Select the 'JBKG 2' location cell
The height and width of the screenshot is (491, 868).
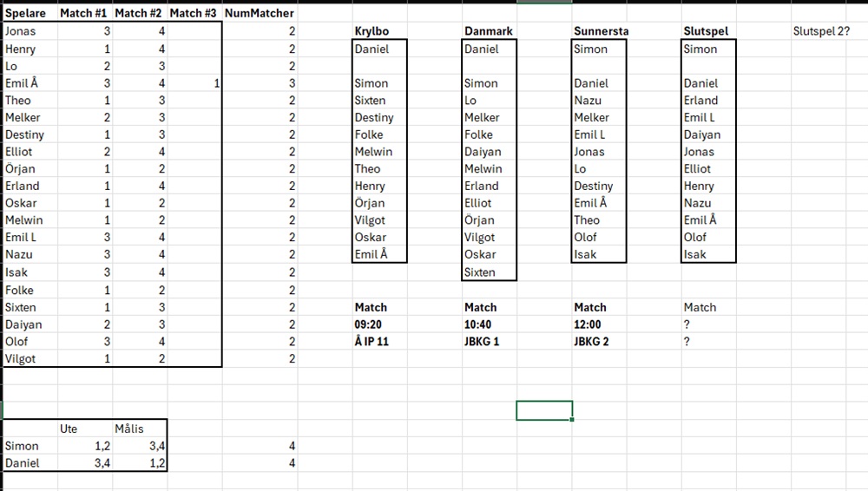(594, 342)
